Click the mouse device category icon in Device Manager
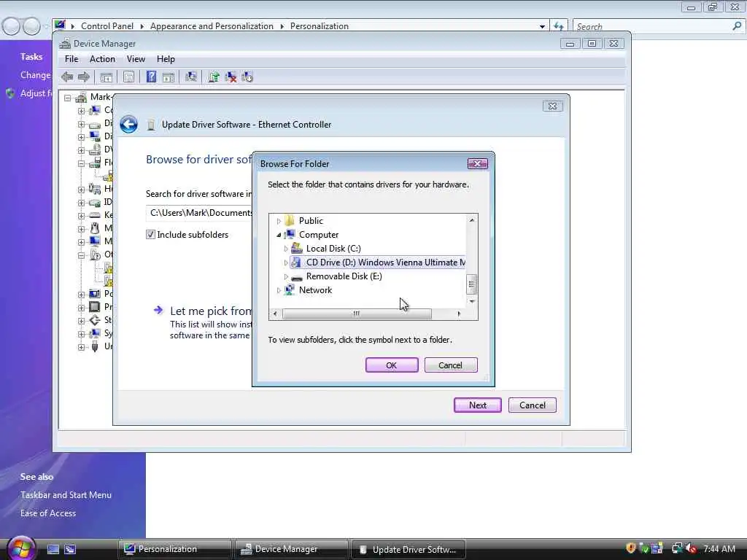Viewport: 747px width, 560px height. (x=95, y=228)
